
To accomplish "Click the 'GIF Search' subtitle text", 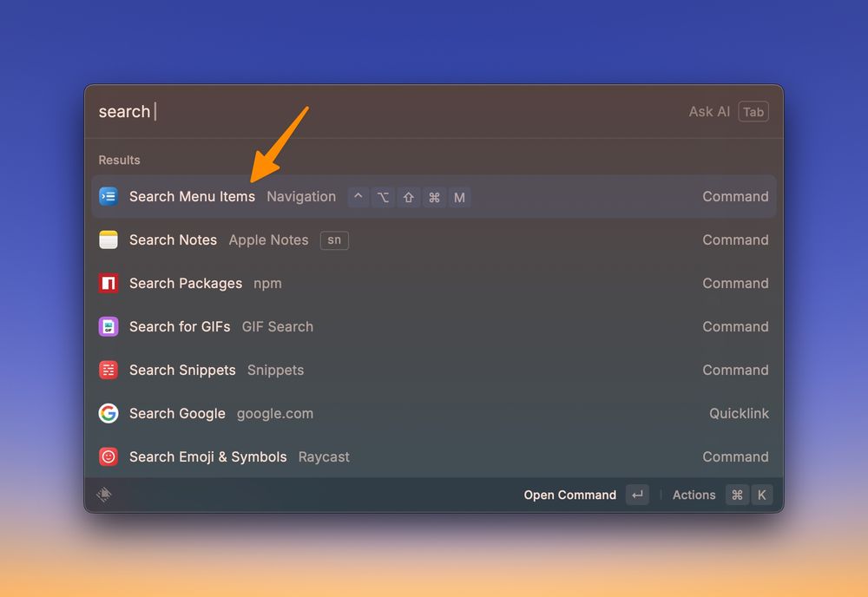I will click(278, 326).
